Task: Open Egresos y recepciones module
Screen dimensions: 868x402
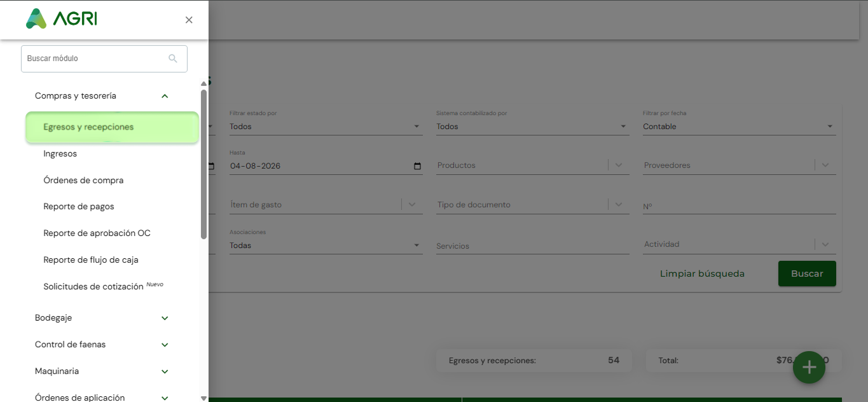Action: (112, 127)
